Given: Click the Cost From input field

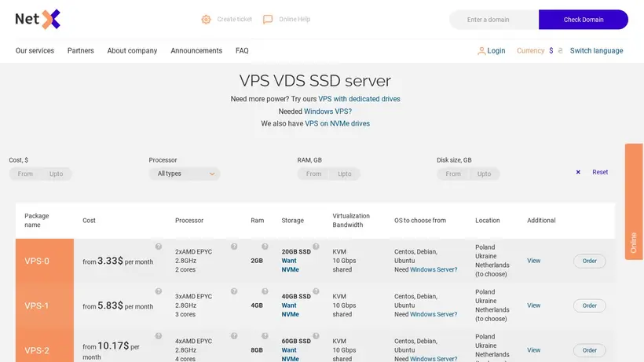Looking at the screenshot, I should pos(25,174).
